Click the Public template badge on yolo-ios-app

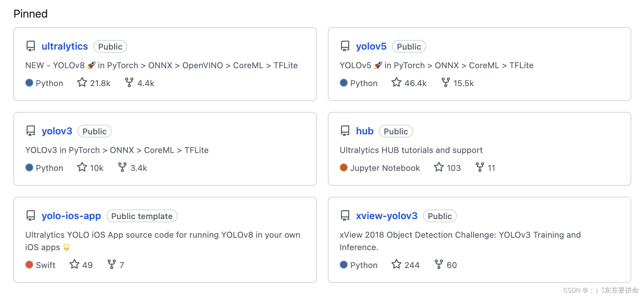pos(142,216)
